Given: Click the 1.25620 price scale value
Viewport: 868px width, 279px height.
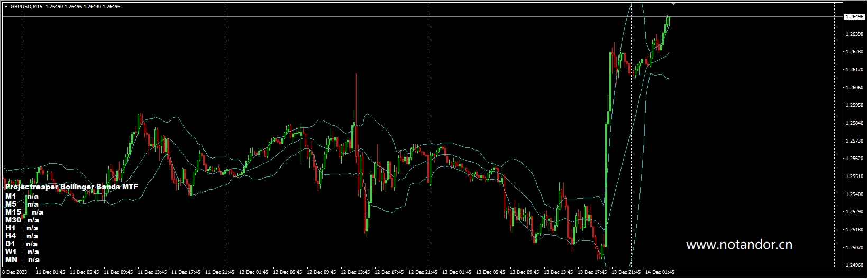Looking at the screenshot, I should pos(854,159).
